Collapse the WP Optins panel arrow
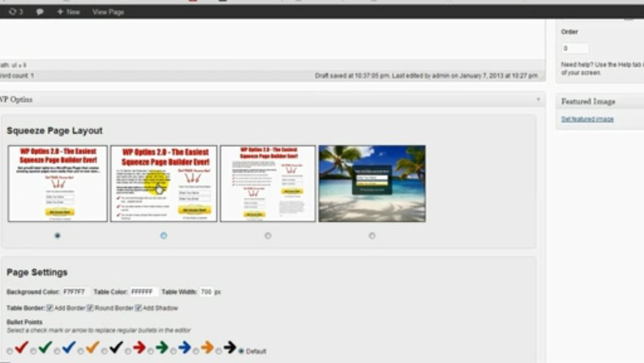Screen dimensions: 644x363 pyautogui.click(x=538, y=100)
